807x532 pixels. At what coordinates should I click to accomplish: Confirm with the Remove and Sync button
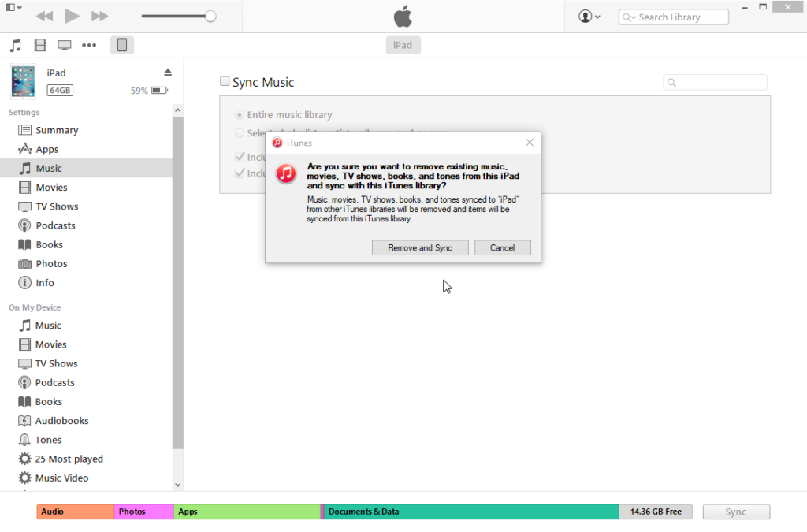[420, 247]
